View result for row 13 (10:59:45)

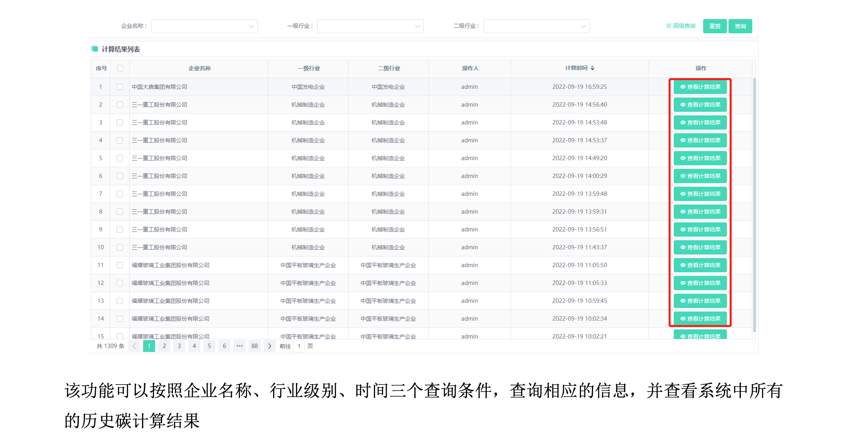point(700,301)
